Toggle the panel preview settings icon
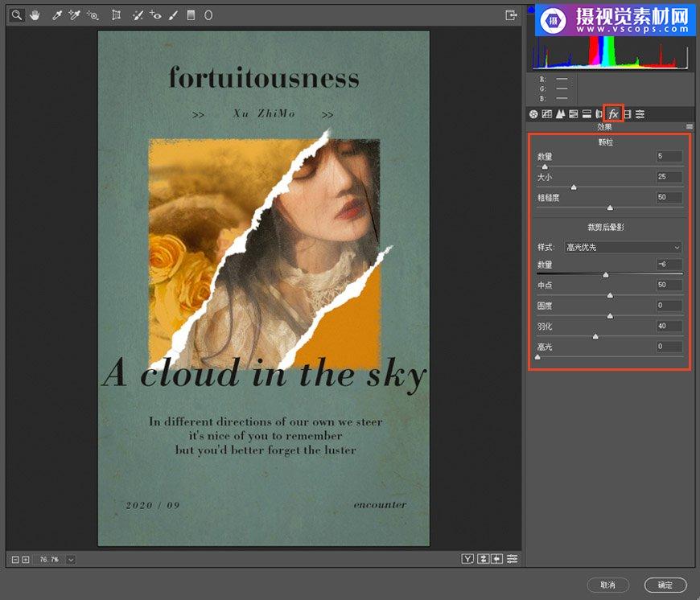700x600 pixels. click(513, 559)
